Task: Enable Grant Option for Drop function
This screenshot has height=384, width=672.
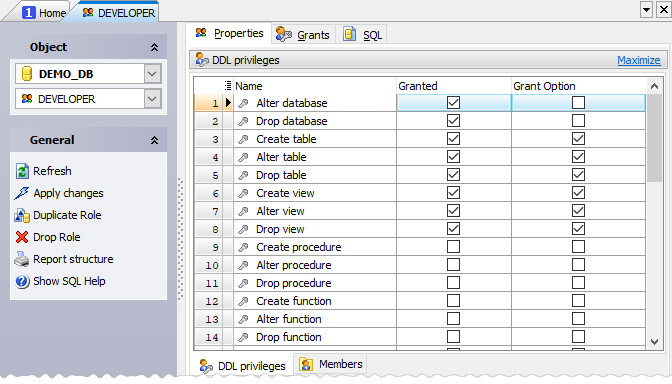Action: (579, 337)
